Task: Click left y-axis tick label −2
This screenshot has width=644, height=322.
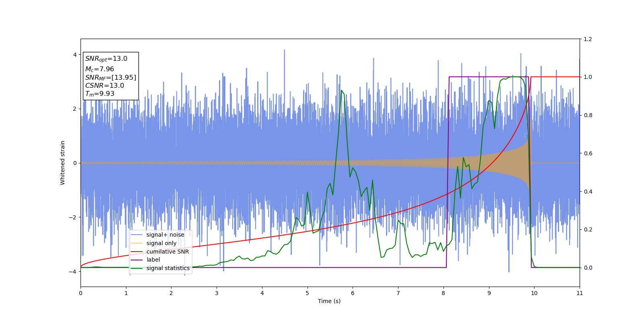Action: [x=73, y=217]
